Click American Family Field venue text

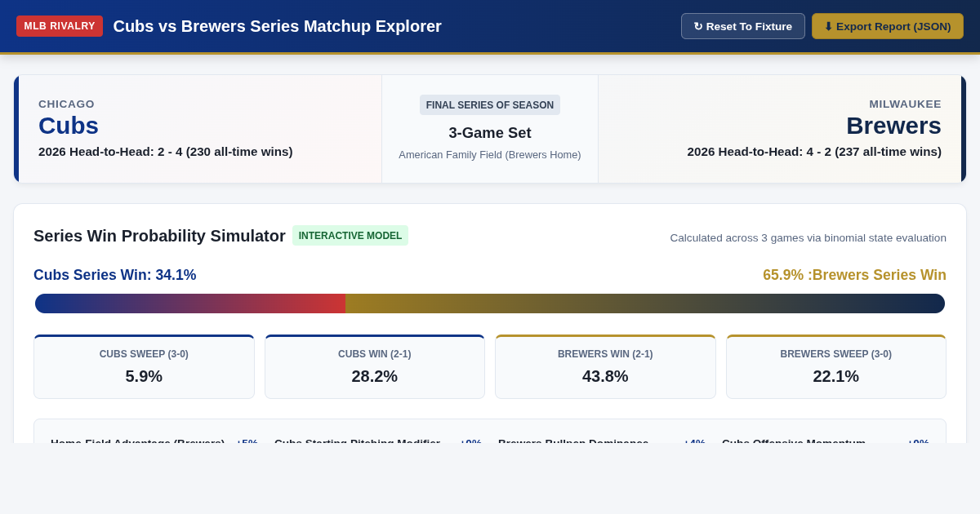[x=490, y=155]
